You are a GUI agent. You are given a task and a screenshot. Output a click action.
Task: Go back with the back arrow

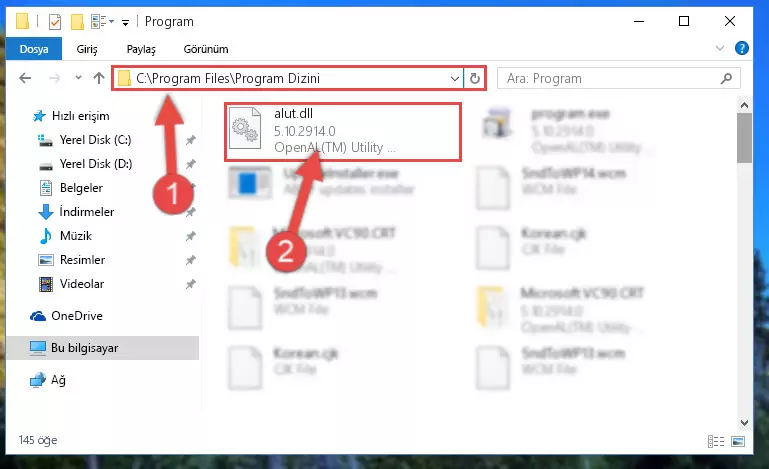(25, 78)
